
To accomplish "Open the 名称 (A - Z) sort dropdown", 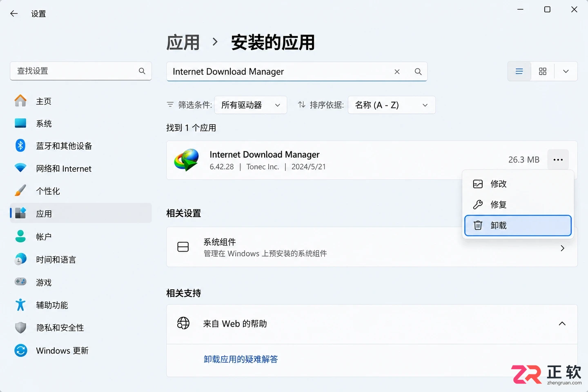I will [392, 105].
